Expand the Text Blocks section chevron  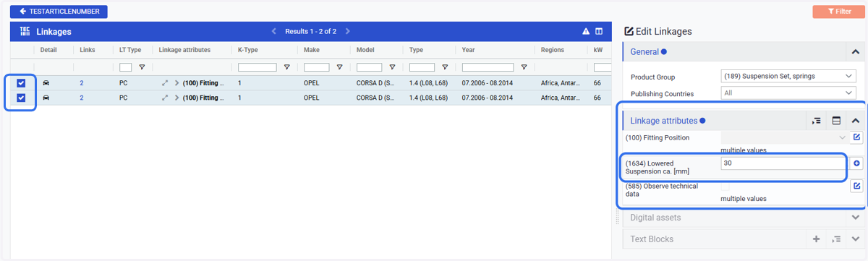855,239
